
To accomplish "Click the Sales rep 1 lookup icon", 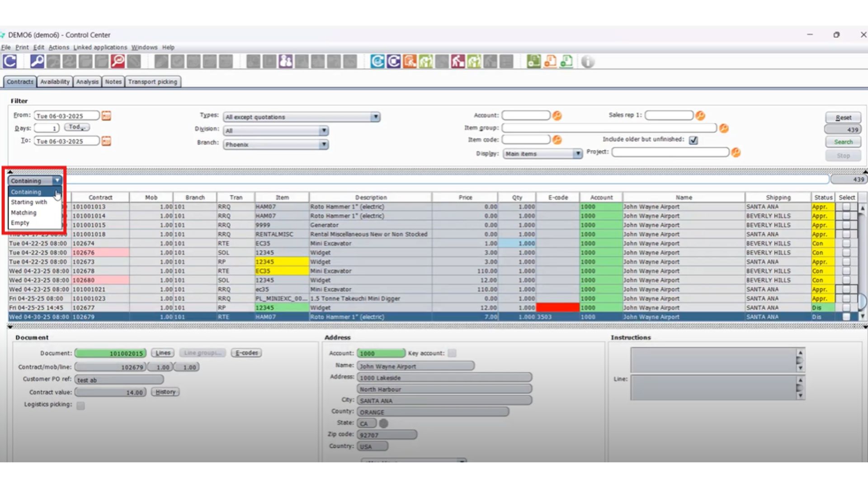I will [700, 116].
